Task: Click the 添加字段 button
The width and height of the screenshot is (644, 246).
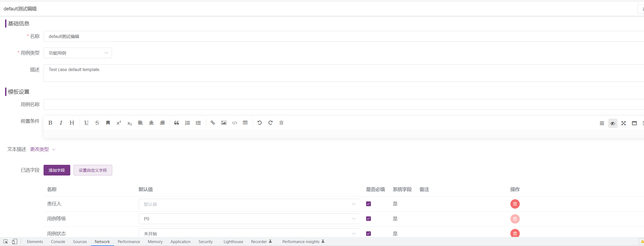Action: tap(56, 170)
